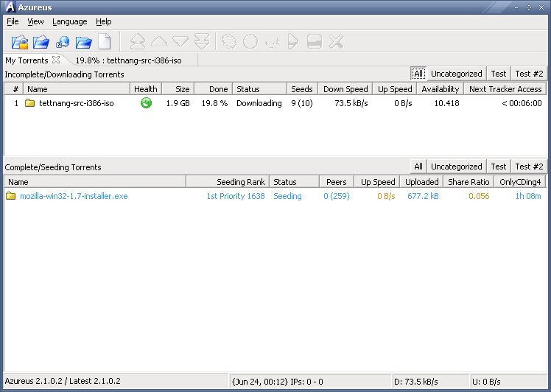The image size is (551, 392).
Task: Select Uncategorized in Complete/Seeding Torrents
Action: [x=457, y=167]
